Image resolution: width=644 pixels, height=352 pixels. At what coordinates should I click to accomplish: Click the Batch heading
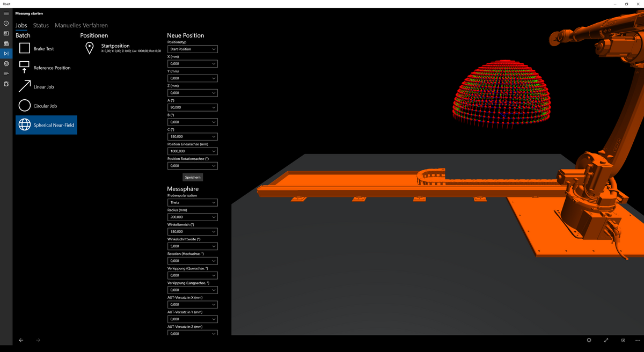pos(23,35)
